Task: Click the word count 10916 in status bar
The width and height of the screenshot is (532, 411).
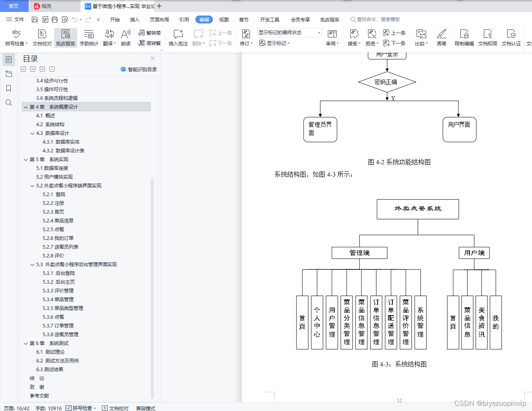Action: pos(49,408)
